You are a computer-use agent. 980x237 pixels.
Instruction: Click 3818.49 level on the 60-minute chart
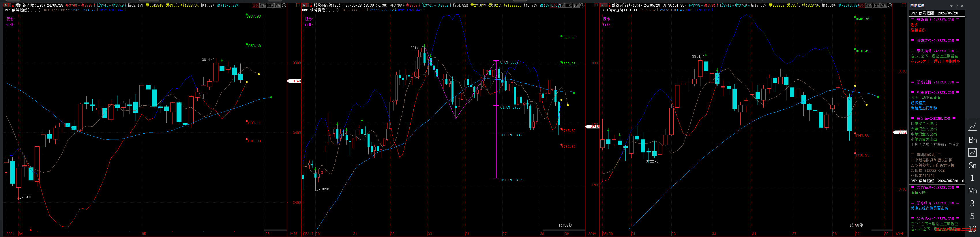point(862,51)
